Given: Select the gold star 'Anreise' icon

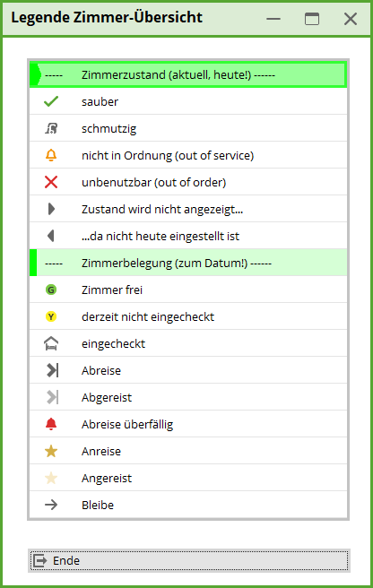Looking at the screenshot, I should point(51,451).
